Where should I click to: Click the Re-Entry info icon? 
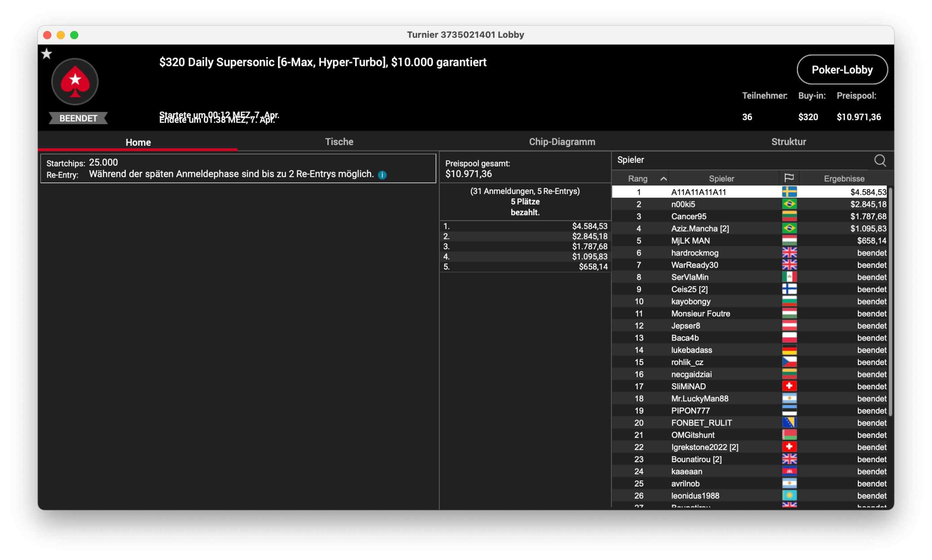pos(382,175)
